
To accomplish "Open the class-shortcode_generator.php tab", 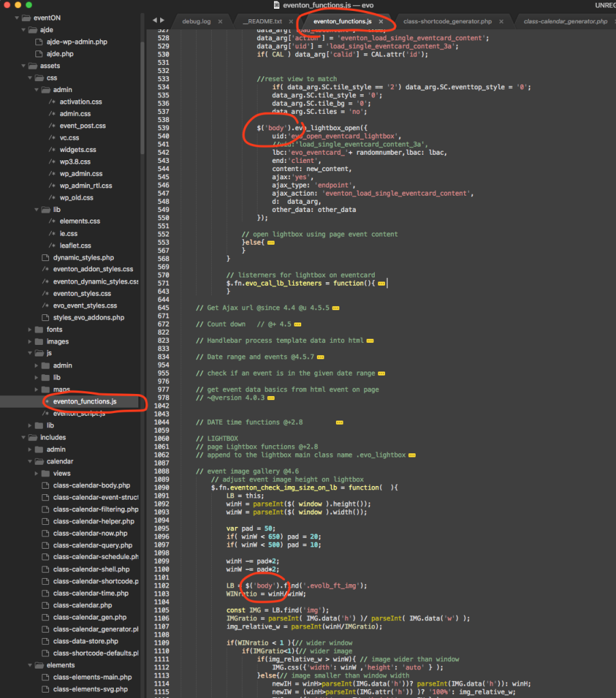I will click(x=447, y=21).
